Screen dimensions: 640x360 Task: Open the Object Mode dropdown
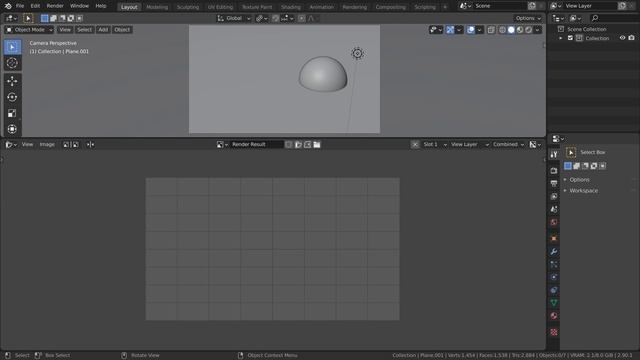point(29,30)
